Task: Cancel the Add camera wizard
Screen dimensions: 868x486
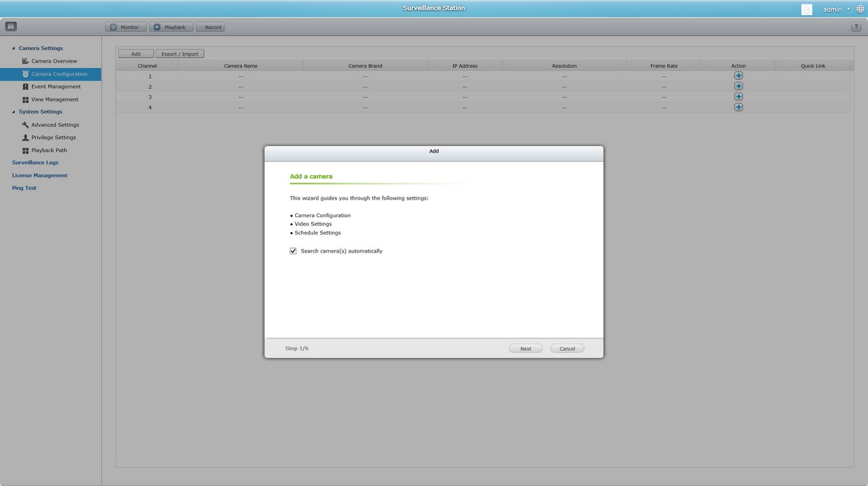Action: coord(567,348)
